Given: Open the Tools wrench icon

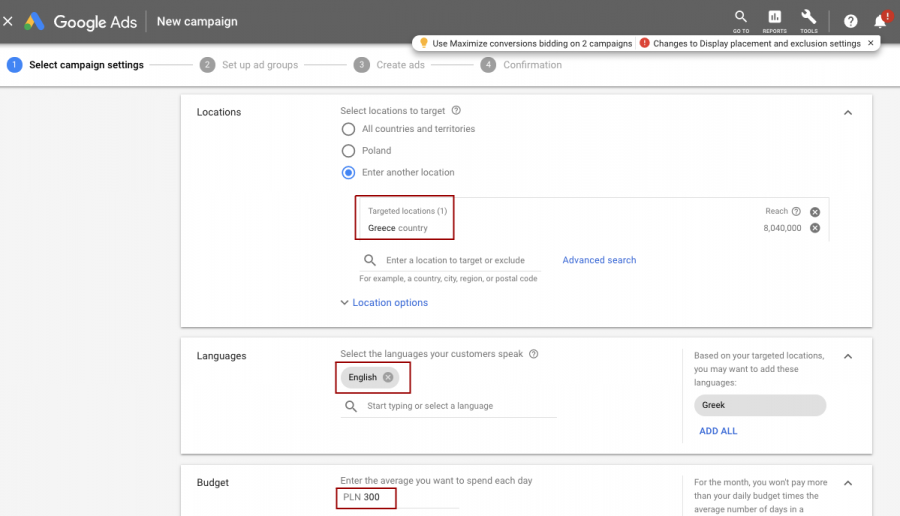Looking at the screenshot, I should [808, 18].
